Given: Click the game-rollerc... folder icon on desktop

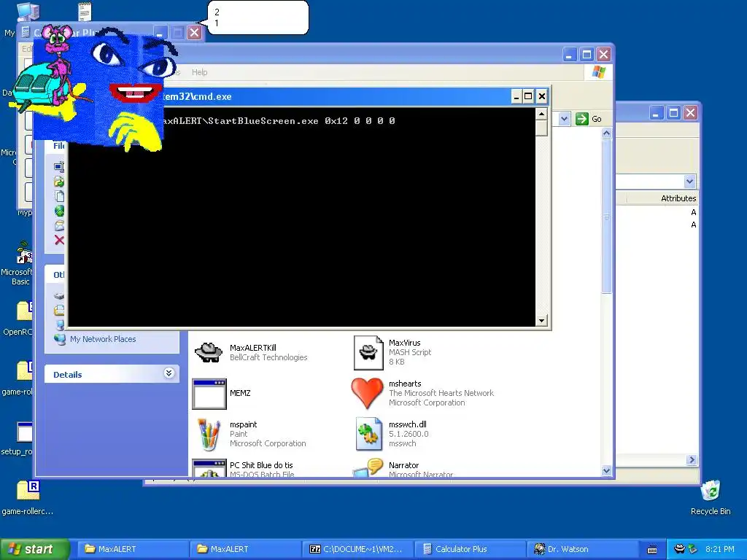Looking at the screenshot, I should [x=28, y=491].
